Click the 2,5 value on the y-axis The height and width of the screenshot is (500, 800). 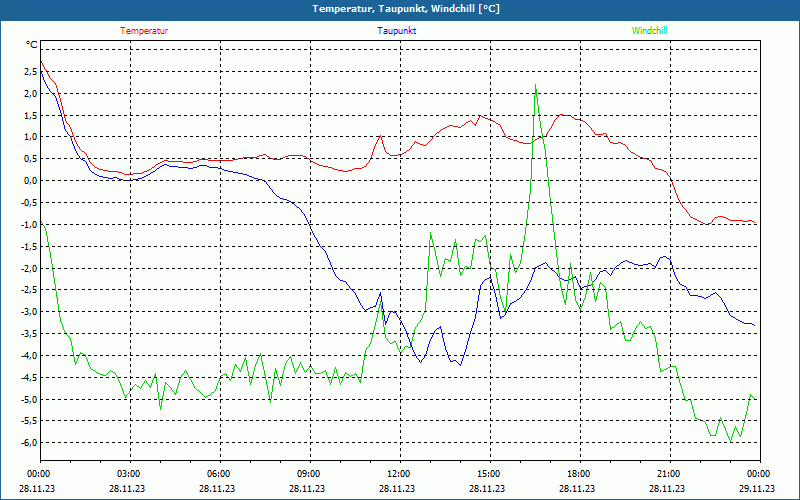coord(31,71)
